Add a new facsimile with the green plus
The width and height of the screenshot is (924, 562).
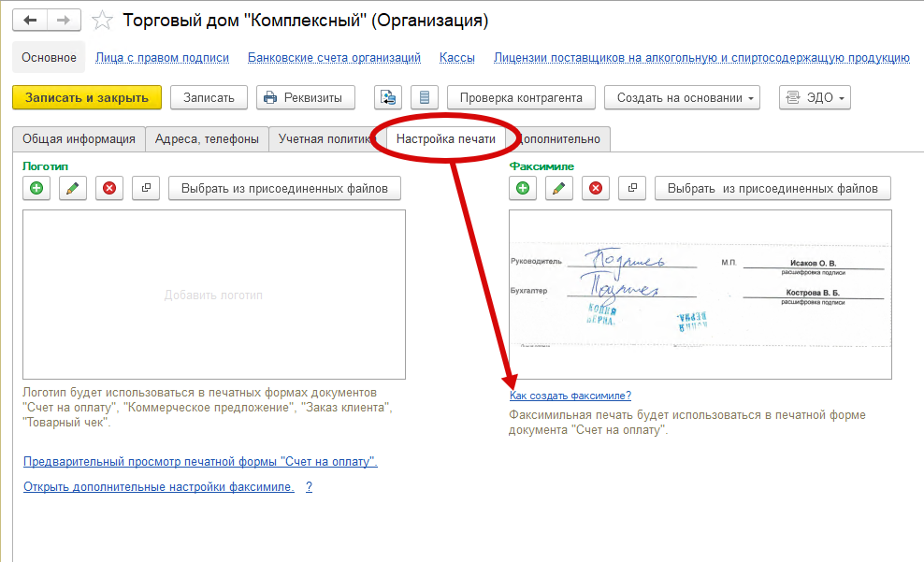(523, 187)
